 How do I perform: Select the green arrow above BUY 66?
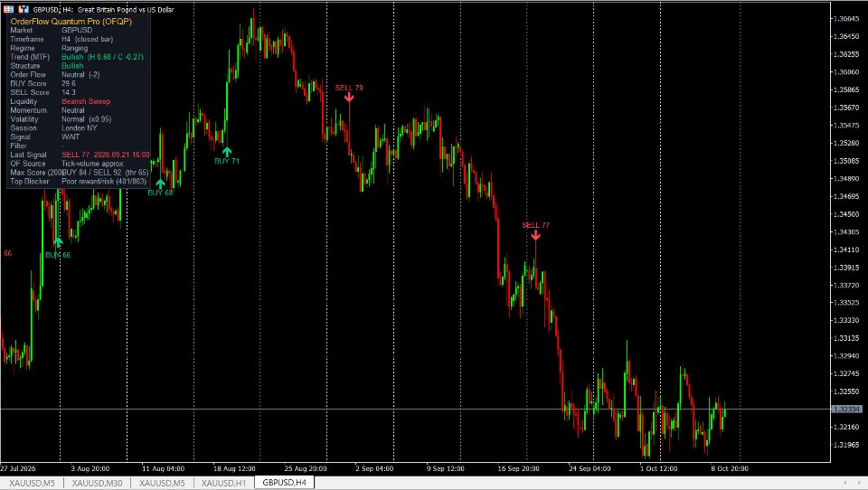pyautogui.click(x=58, y=242)
